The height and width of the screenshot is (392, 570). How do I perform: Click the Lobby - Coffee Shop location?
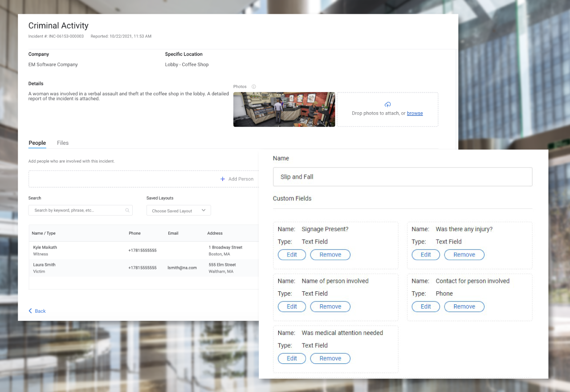pos(187,65)
